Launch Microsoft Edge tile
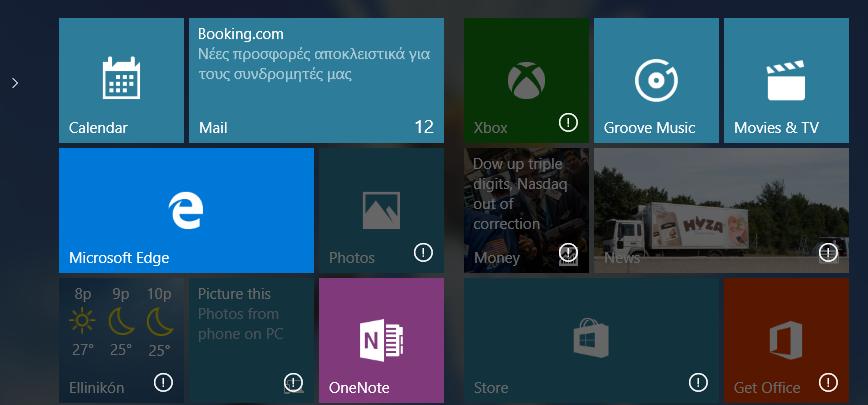 coord(187,210)
